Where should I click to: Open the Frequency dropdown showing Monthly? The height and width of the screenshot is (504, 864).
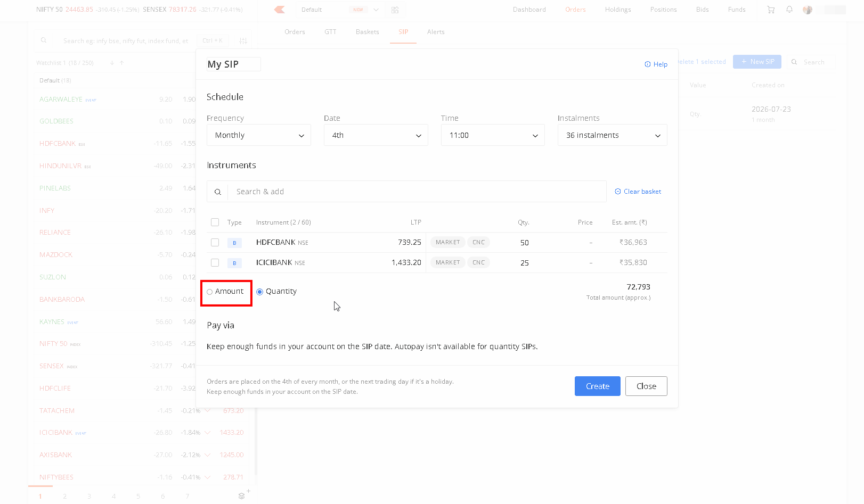coord(259,135)
